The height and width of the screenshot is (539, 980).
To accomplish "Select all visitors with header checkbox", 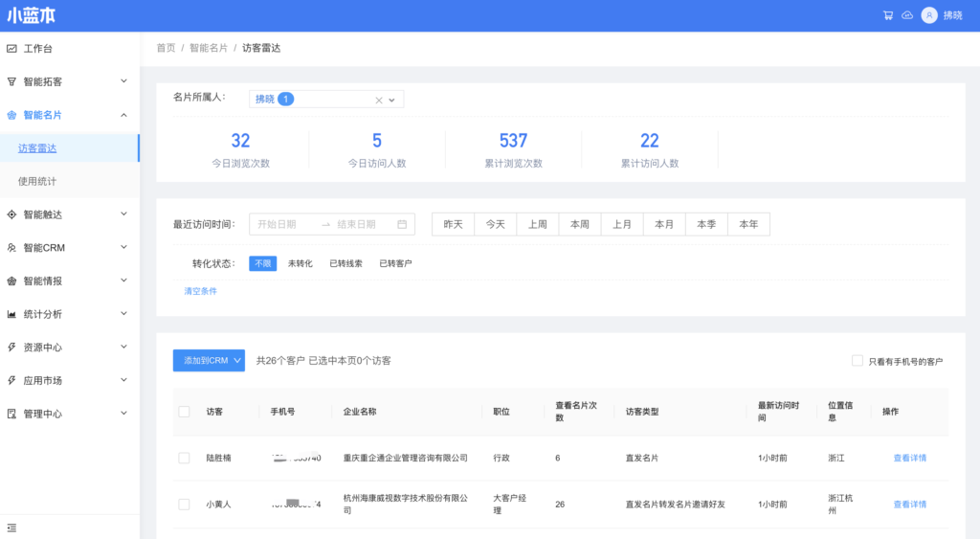I will tap(184, 412).
